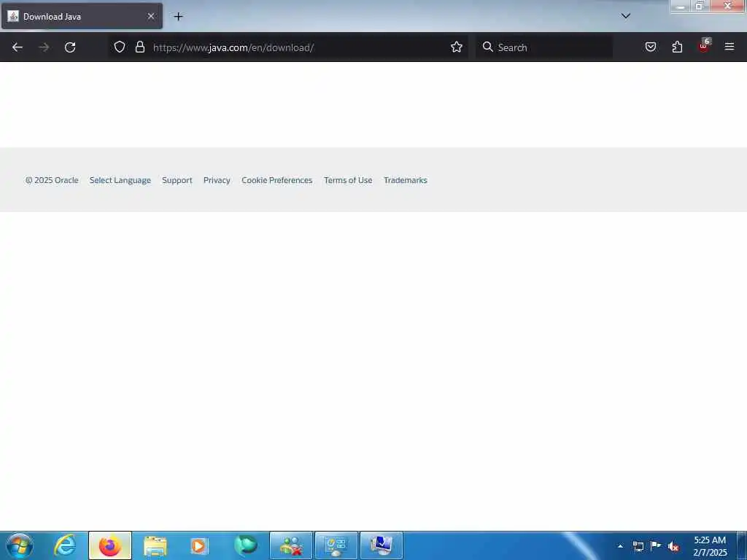Open the Terms of Use link
The width and height of the screenshot is (747, 560).
348,180
